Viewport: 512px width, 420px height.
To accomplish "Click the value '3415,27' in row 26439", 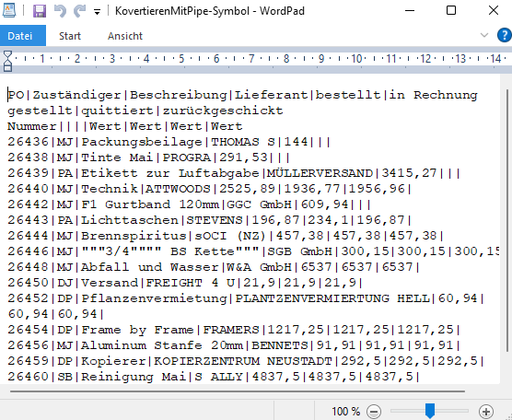I will point(409,173).
